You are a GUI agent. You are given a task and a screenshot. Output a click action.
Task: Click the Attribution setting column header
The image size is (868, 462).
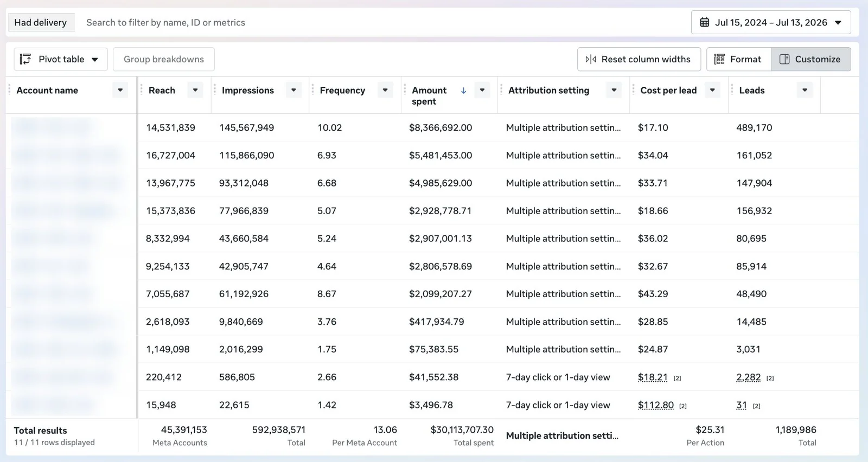click(548, 90)
